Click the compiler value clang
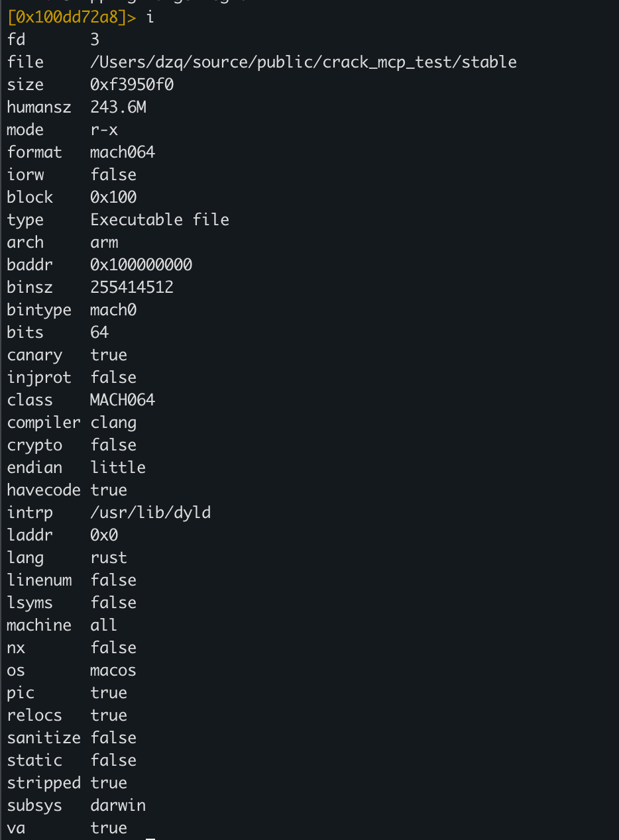The height and width of the screenshot is (840, 619). tap(113, 423)
